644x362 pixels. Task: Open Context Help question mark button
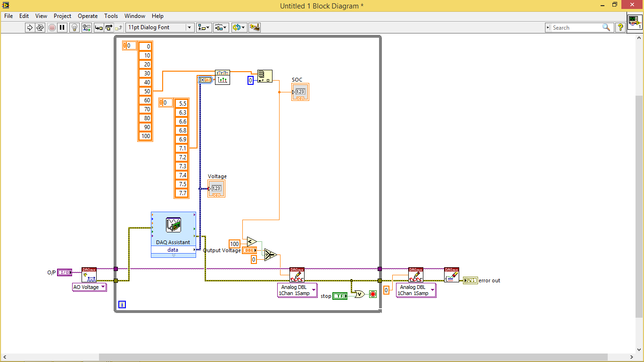tap(620, 27)
